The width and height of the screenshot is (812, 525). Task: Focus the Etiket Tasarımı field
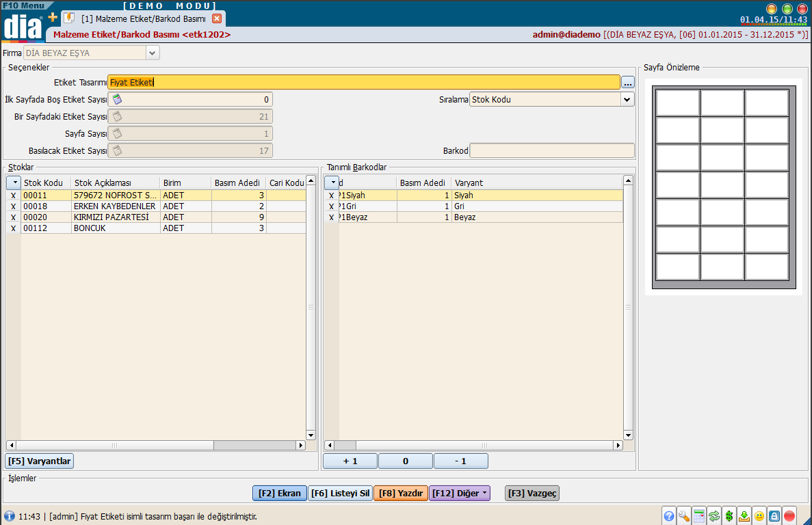[x=363, y=82]
